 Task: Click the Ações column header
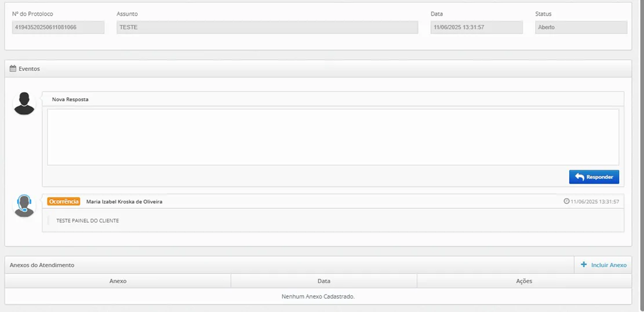click(x=524, y=281)
